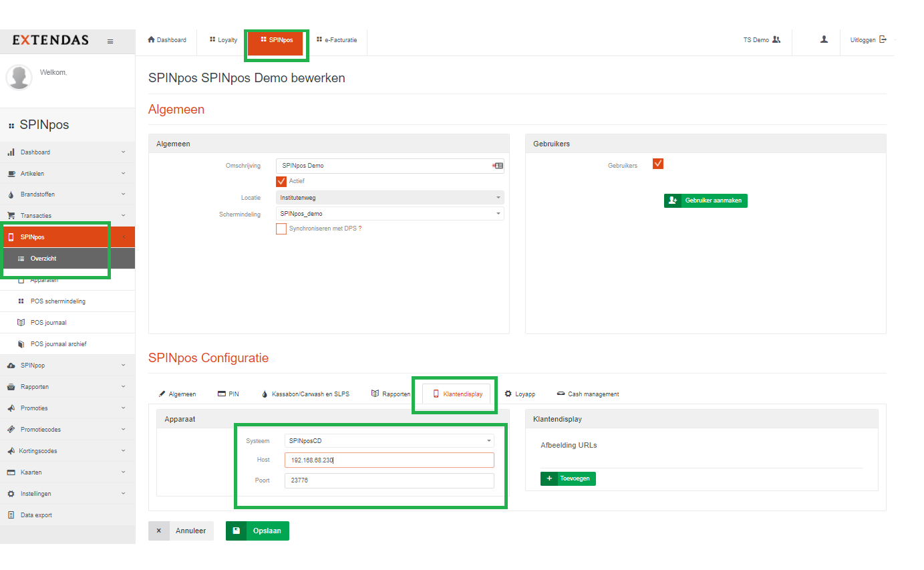
Task: Open the Loyalty top navigation tab
Action: (x=223, y=40)
